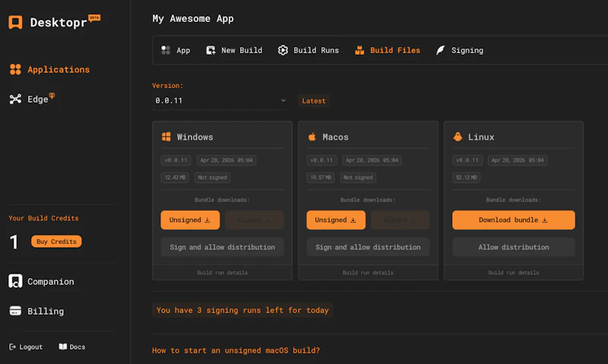Click the Macos 19.57 MB size tag
Image resolution: width=608 pixels, height=364 pixels.
tap(321, 178)
